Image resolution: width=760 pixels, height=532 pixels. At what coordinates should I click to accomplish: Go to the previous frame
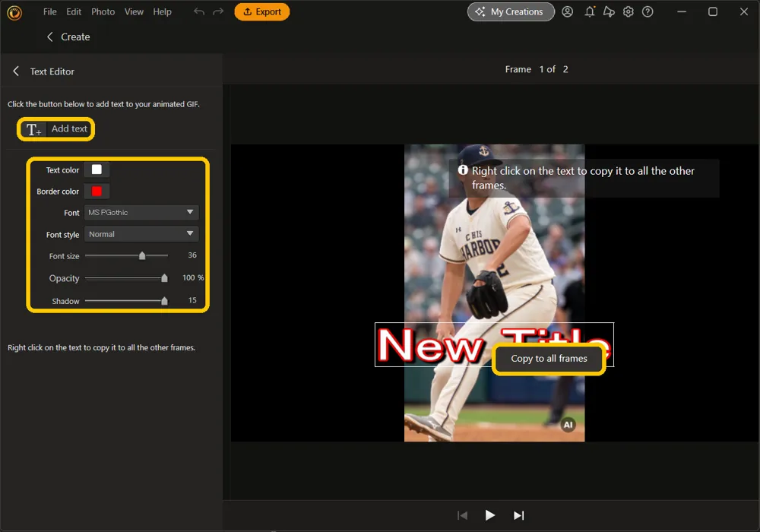462,515
